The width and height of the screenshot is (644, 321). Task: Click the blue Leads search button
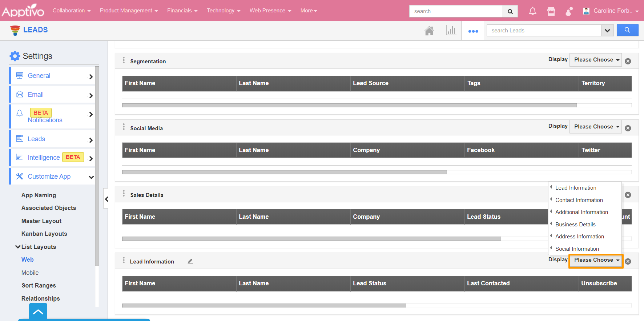627,30
